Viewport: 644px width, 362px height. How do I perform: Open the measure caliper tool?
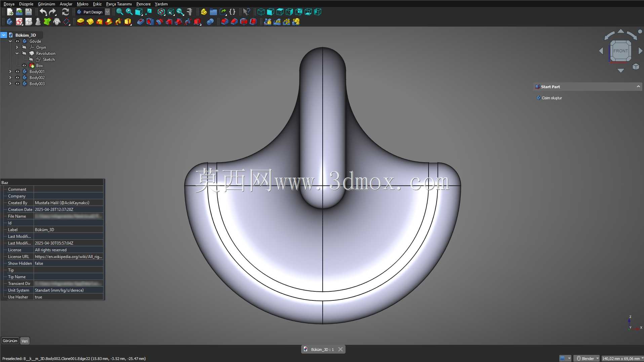190,12
